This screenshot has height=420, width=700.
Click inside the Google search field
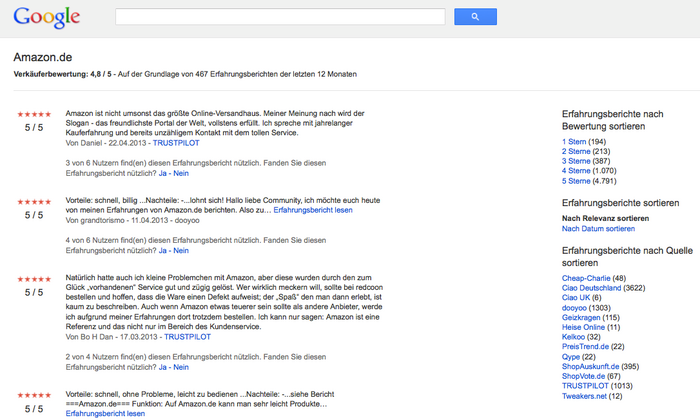tap(280, 17)
